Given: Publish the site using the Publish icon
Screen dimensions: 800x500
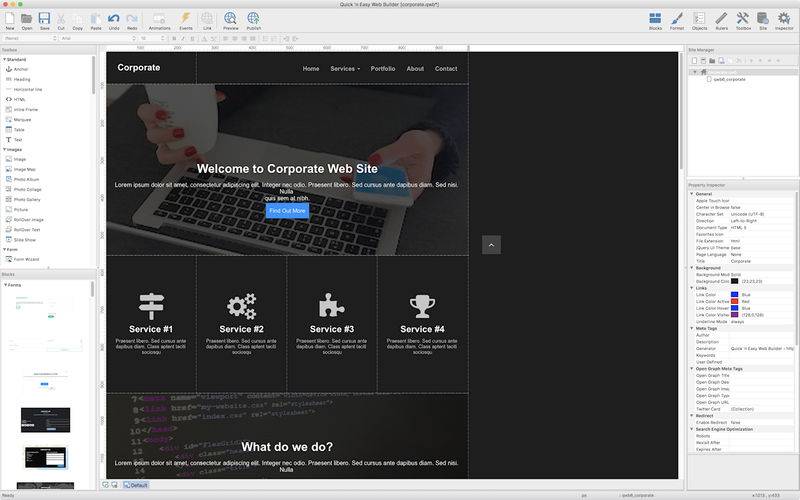Looking at the screenshot, I should coord(254,19).
